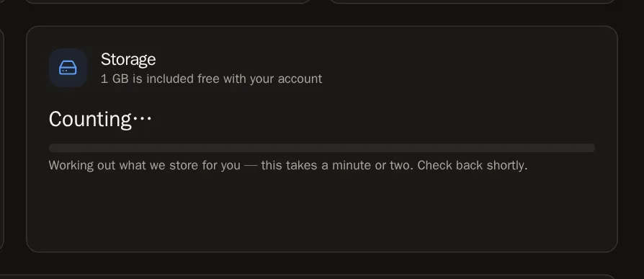Click the dark rounded tile behind the drive icon
This screenshot has height=279, width=644.
coord(68,68)
